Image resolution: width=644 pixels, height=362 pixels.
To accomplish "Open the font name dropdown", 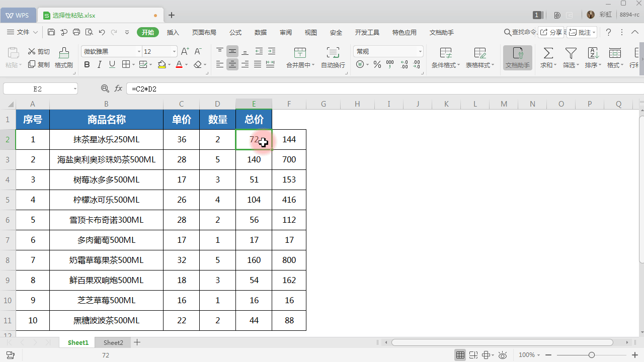I will click(x=139, y=51).
